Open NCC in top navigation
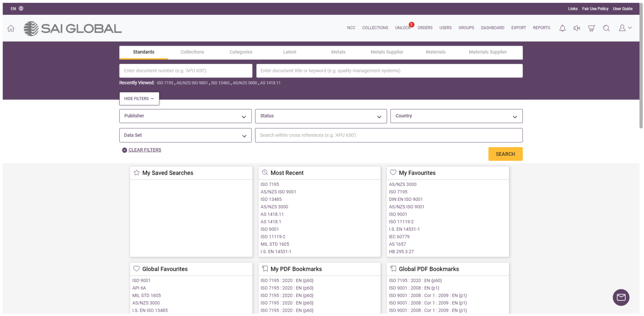644x316 pixels. click(x=351, y=28)
